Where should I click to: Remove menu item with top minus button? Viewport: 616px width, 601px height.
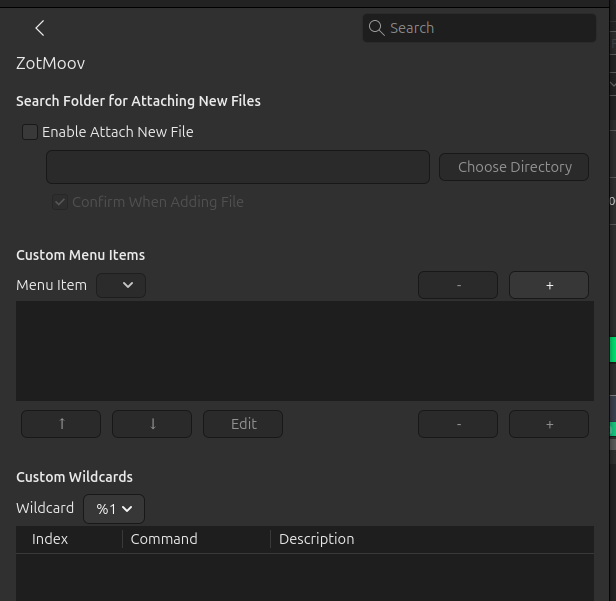click(x=458, y=285)
